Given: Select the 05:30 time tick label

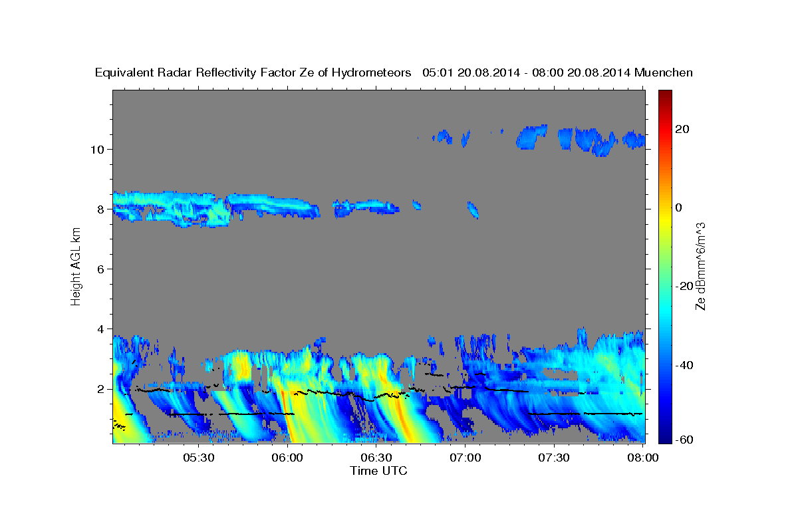Looking at the screenshot, I should (199, 458).
